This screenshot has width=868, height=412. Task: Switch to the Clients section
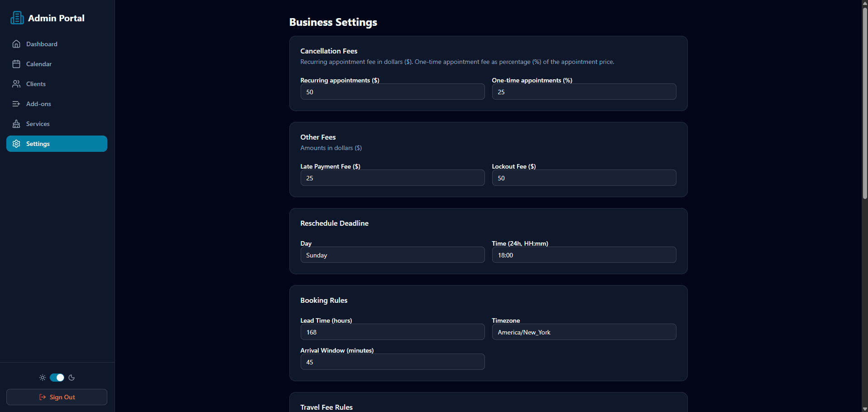(37, 83)
